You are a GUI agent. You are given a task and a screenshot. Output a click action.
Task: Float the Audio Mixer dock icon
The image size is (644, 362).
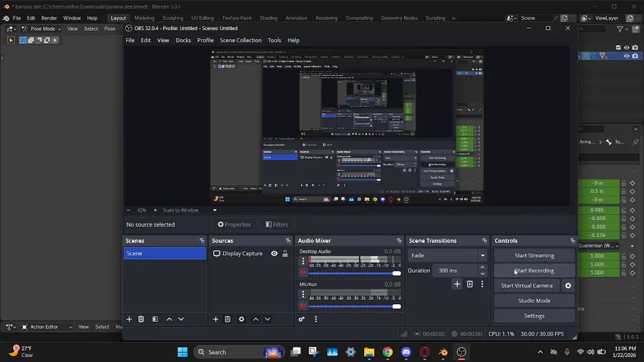[399, 241]
